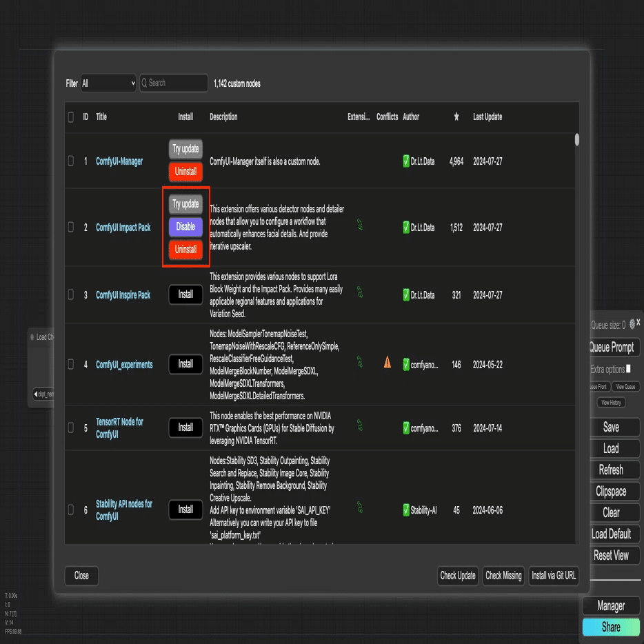The width and height of the screenshot is (644, 644).
Task: Click the magnifier icon in the Search box
Action: click(144, 83)
